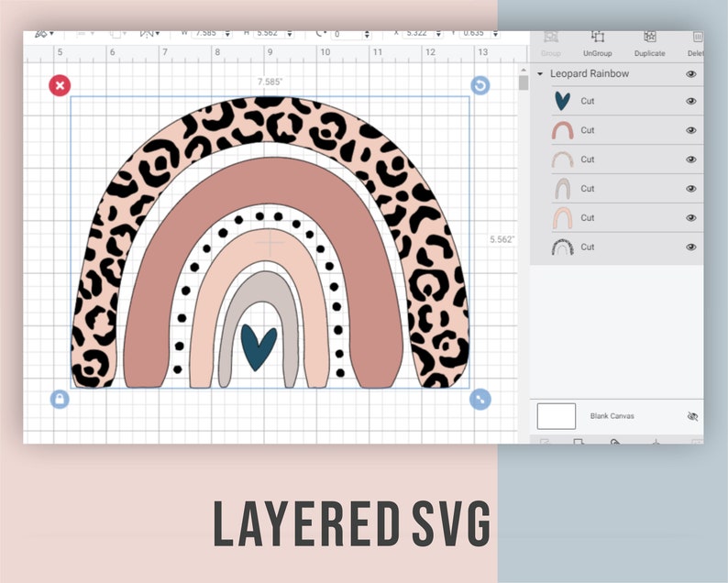Click the Y position stepper arrows
This screenshot has height=583, width=728.
pos(495,33)
